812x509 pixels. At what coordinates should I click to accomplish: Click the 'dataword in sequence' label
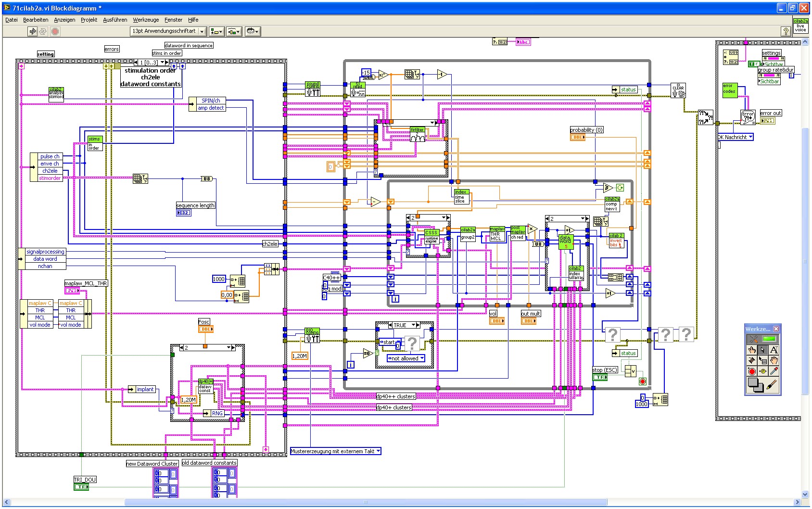click(x=189, y=45)
